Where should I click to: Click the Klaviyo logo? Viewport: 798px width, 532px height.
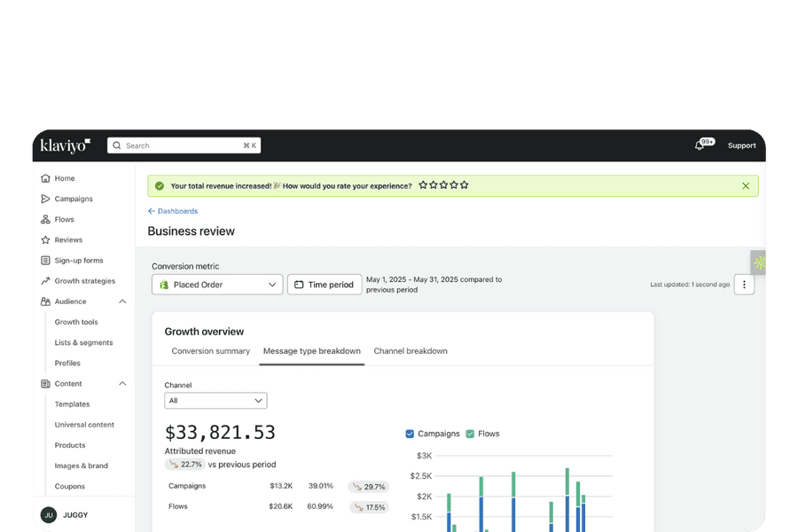pos(65,145)
